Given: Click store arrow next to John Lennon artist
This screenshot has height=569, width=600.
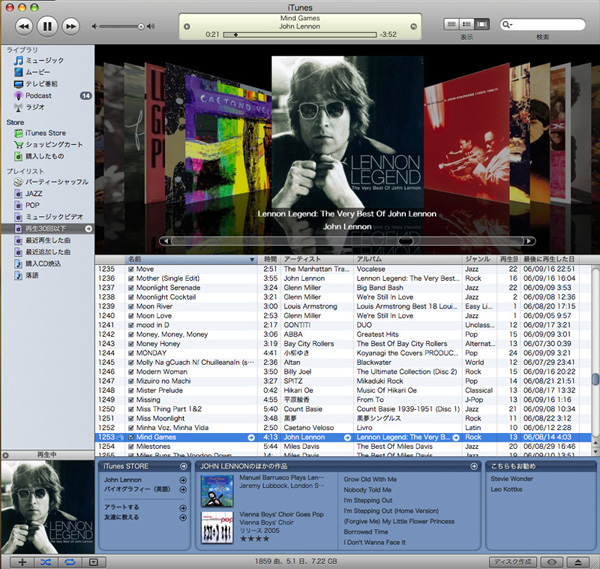Looking at the screenshot, I should (347, 438).
